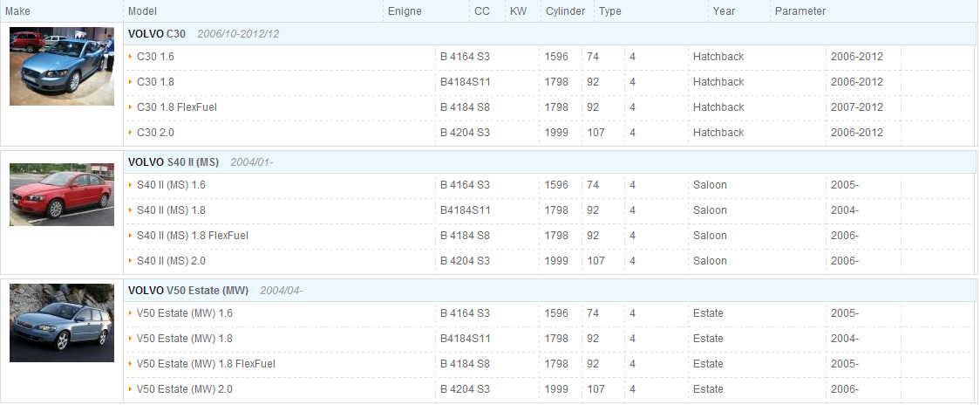Click the Model column header
This screenshot has width=980, height=405.
click(142, 11)
